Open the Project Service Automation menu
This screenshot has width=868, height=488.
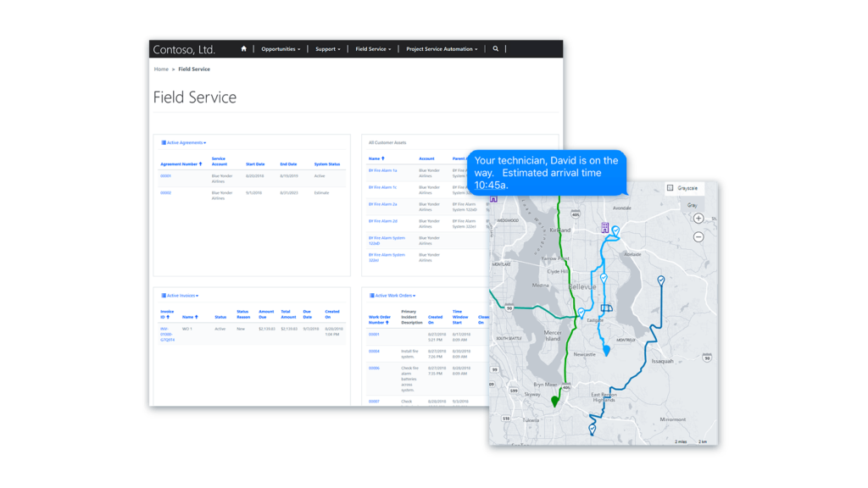tap(442, 48)
